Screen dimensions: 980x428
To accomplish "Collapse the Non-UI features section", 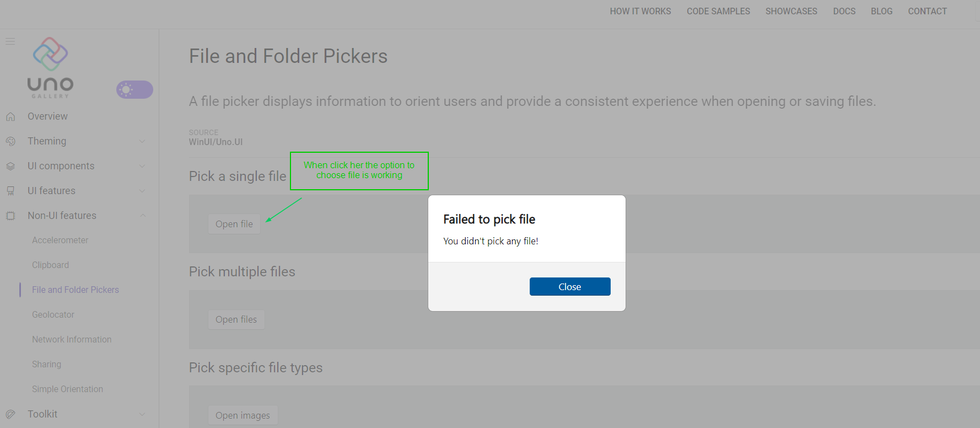I will 143,215.
